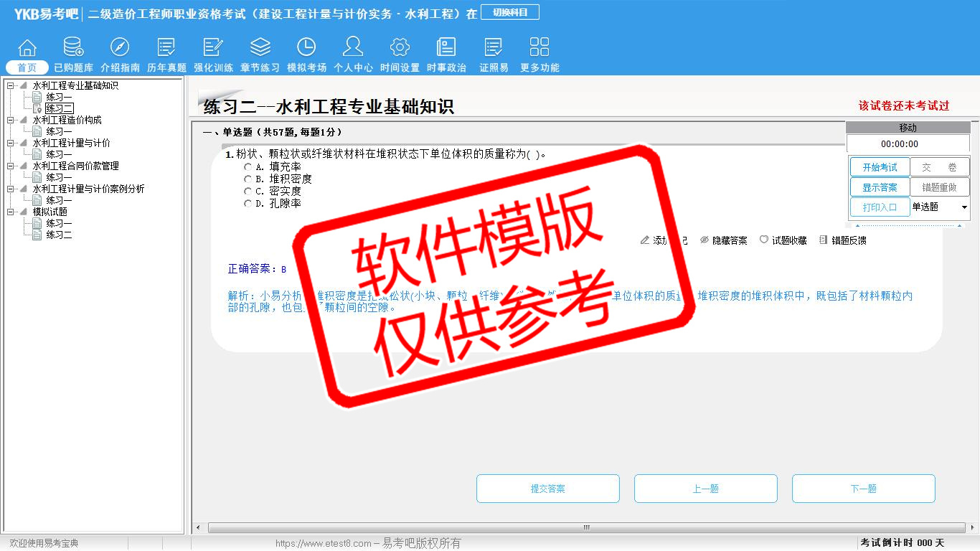Screen dimensions: 980x551
Task: Collapse the 水利工程计量与计价案例分析 tree node
Action: 11,189
